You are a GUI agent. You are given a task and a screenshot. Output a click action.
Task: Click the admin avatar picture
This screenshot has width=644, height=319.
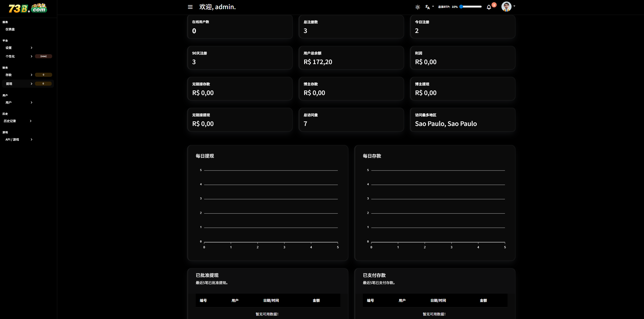pos(506,7)
